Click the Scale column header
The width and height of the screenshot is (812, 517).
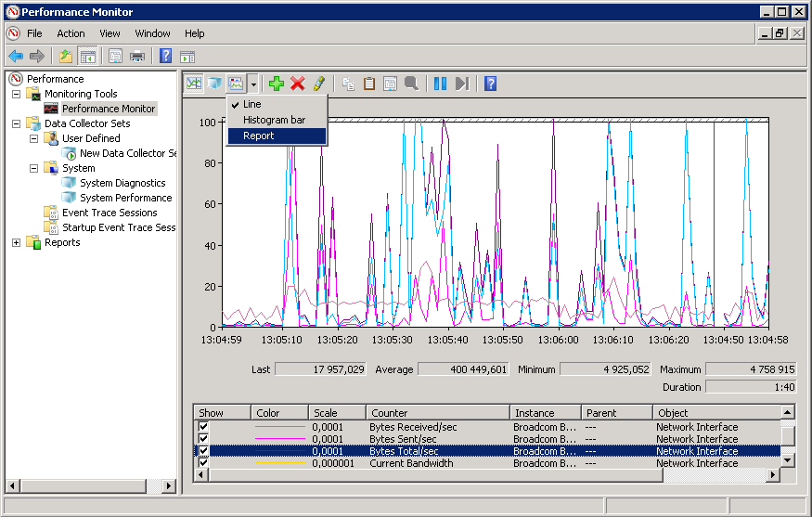(338, 413)
